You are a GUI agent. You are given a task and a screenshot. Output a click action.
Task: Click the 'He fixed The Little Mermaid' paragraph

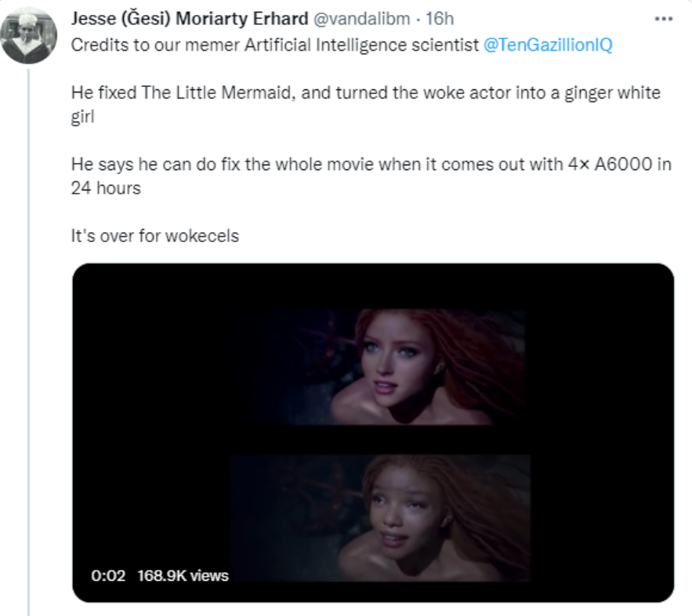365,104
